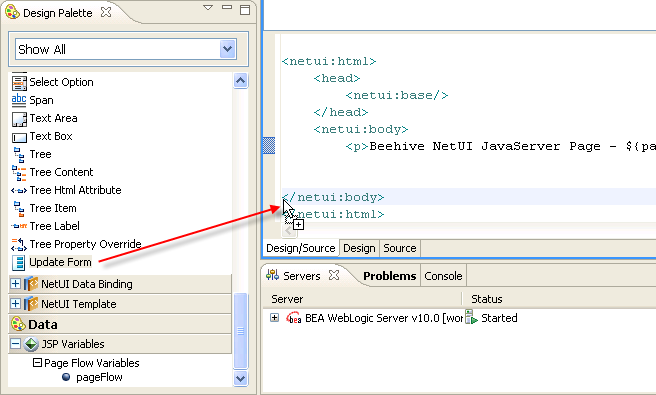
Task: Click the Started status icon
Action: (x=471, y=317)
